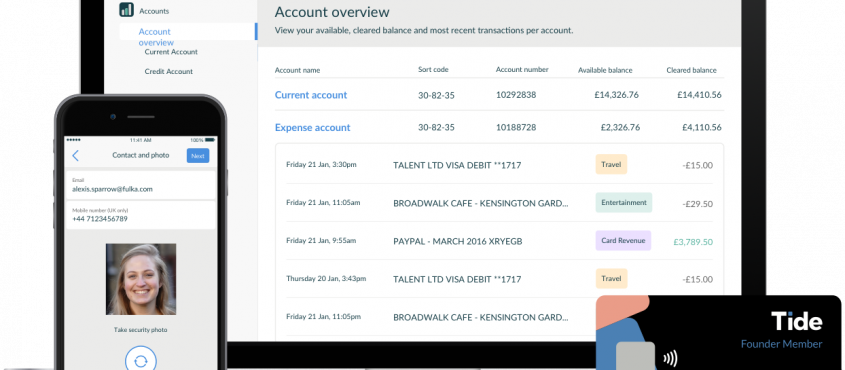Open the Expense account link

click(313, 128)
